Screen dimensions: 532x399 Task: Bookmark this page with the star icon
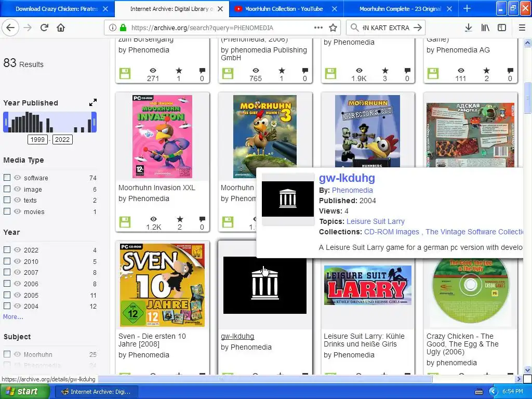pos(333,28)
